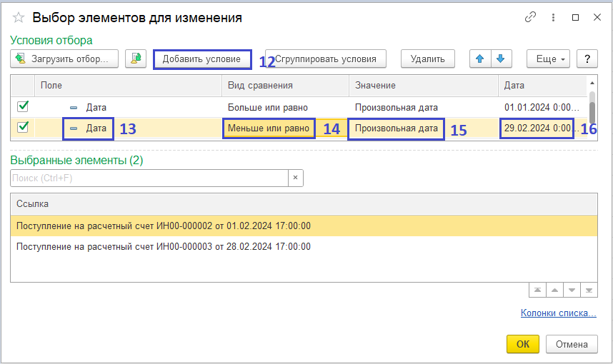Star this form as a favorite

(x=19, y=18)
